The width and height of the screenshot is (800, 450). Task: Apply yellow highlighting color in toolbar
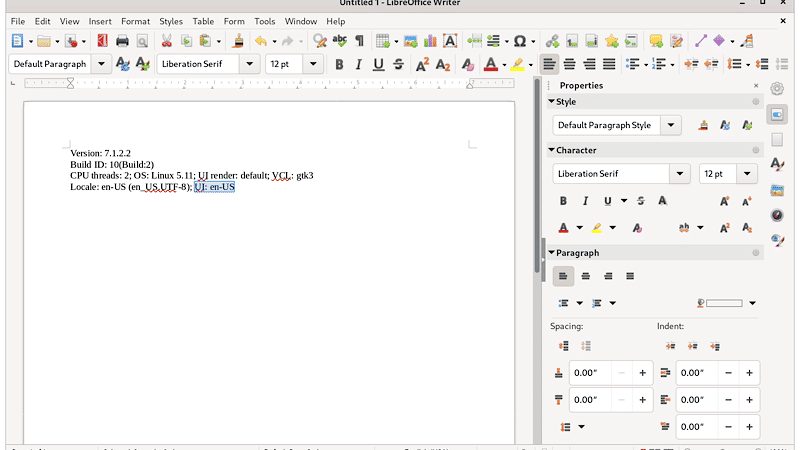(x=517, y=64)
